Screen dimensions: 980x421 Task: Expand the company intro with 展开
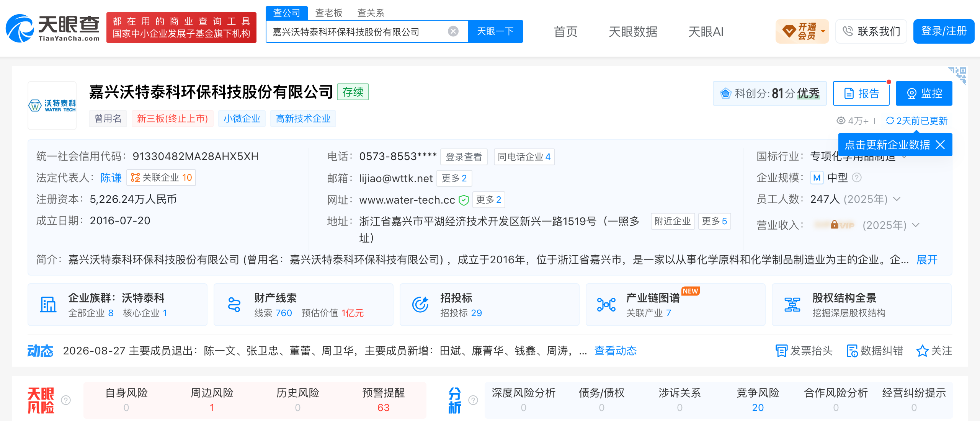point(927,260)
